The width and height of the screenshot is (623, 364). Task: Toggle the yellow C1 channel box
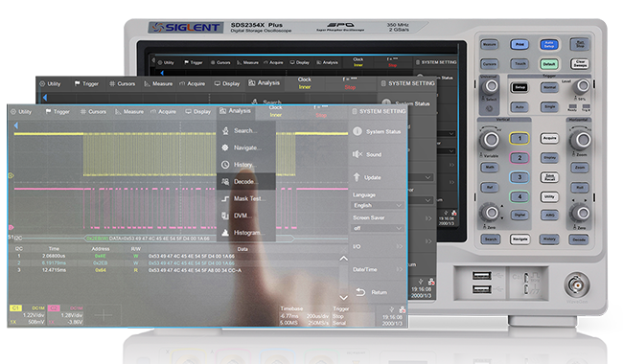pos(15,308)
